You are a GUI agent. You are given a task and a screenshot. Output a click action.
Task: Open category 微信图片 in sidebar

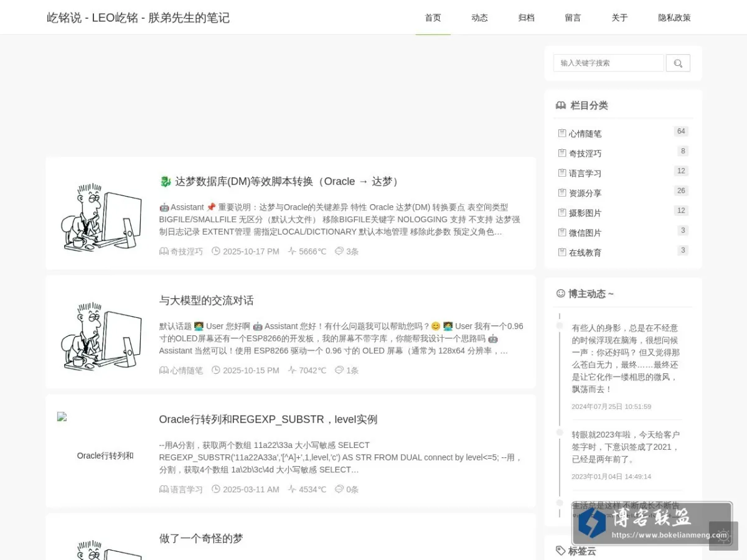585,233
